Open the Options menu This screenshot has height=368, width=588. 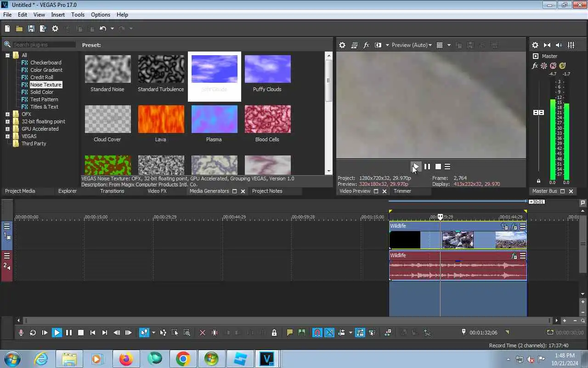tap(101, 15)
